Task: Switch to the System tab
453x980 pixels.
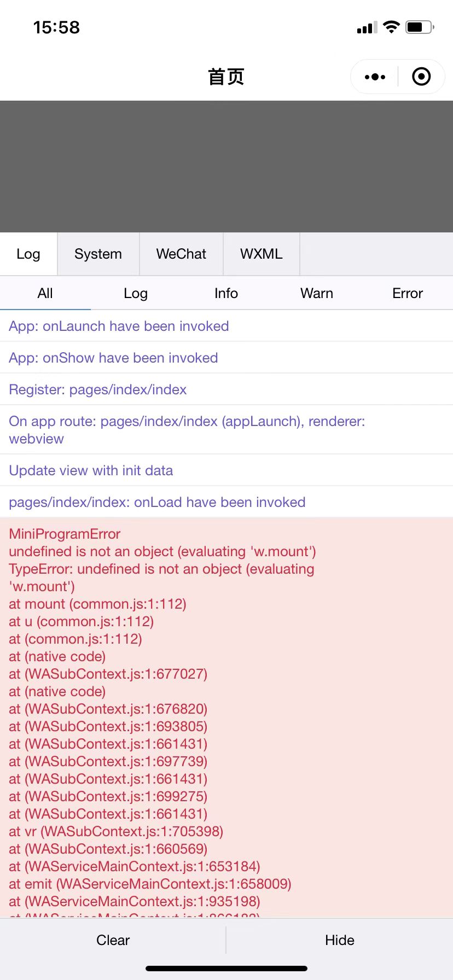Action: (97, 254)
